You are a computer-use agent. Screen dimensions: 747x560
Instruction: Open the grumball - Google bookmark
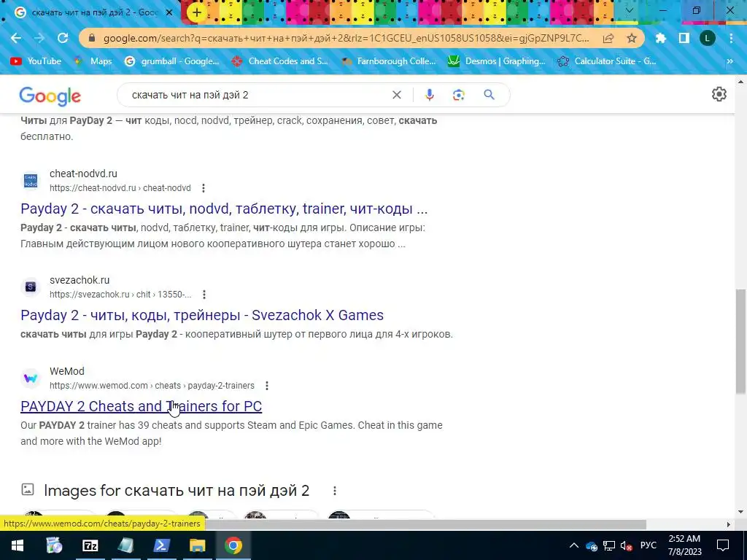tap(172, 61)
